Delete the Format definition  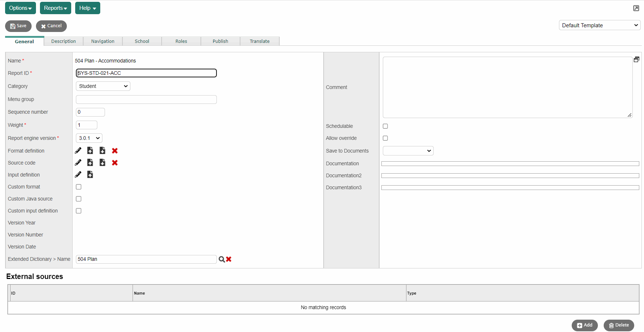[x=115, y=151]
